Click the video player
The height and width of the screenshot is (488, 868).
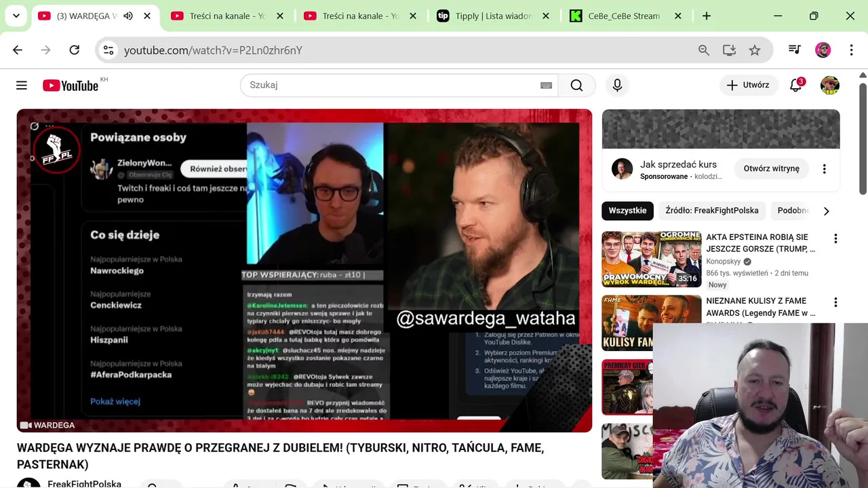(x=304, y=270)
